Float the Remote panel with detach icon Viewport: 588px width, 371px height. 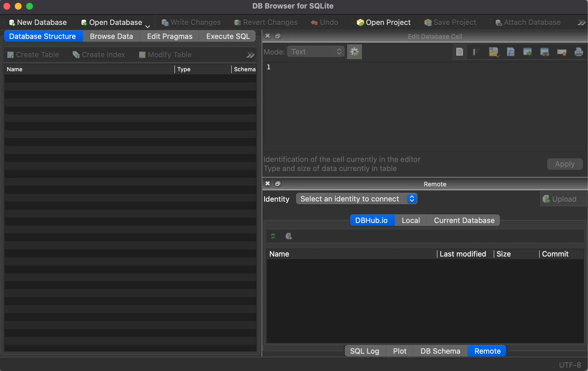278,184
